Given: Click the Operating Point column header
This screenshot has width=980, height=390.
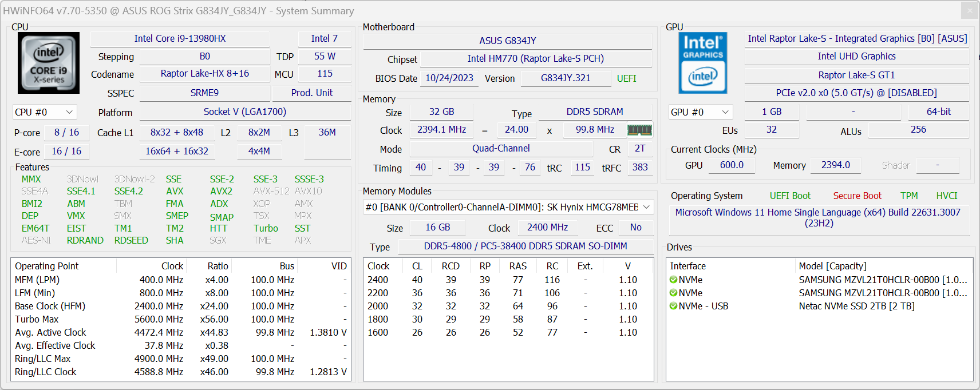Looking at the screenshot, I should point(47,266).
